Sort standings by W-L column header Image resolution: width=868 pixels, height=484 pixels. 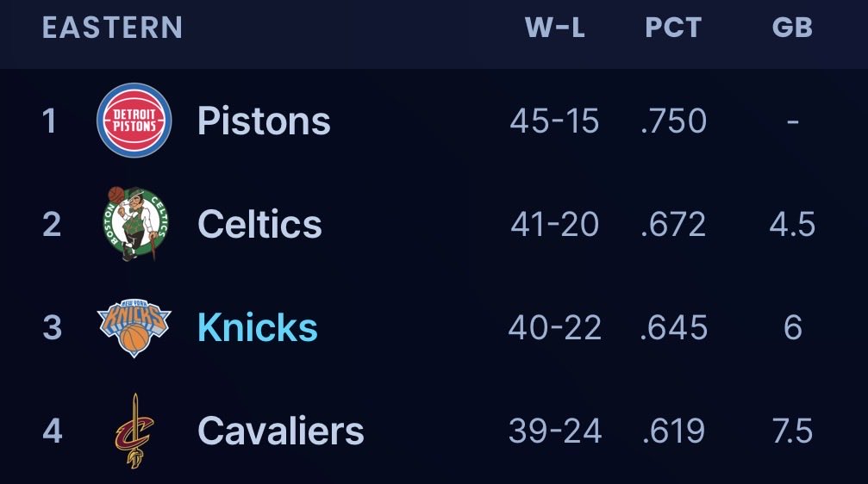tap(555, 27)
